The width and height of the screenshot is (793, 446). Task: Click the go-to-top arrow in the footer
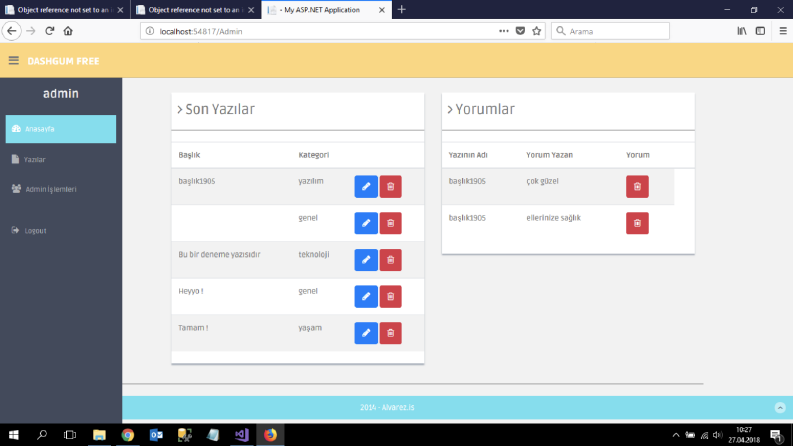(780, 408)
